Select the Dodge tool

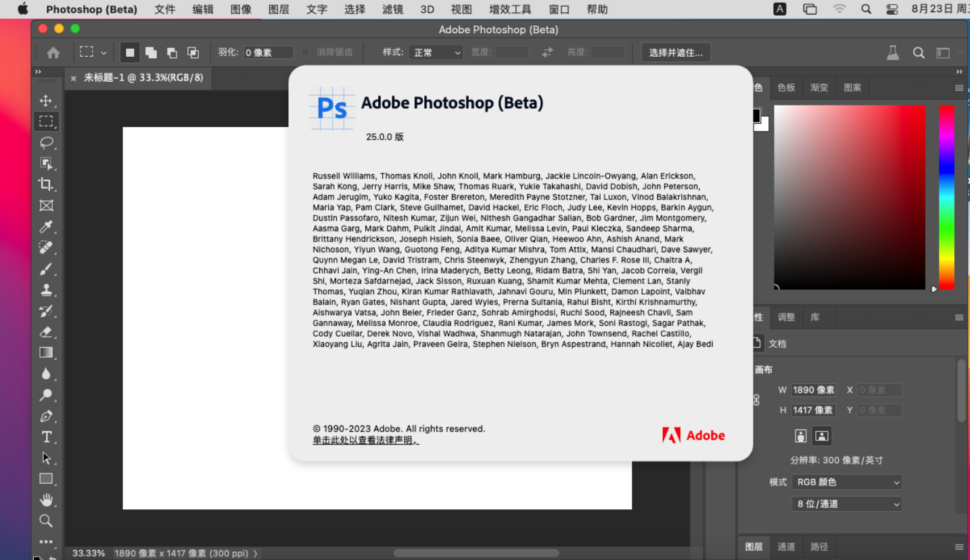[46, 395]
